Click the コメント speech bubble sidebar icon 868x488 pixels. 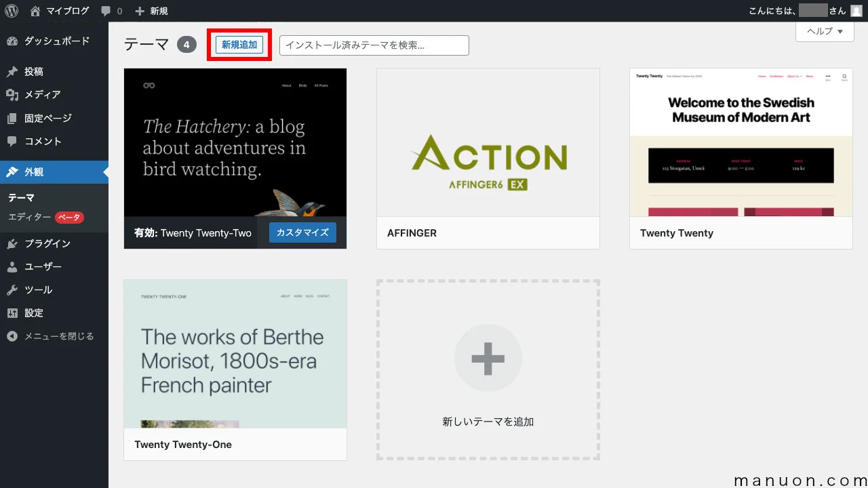coord(12,142)
